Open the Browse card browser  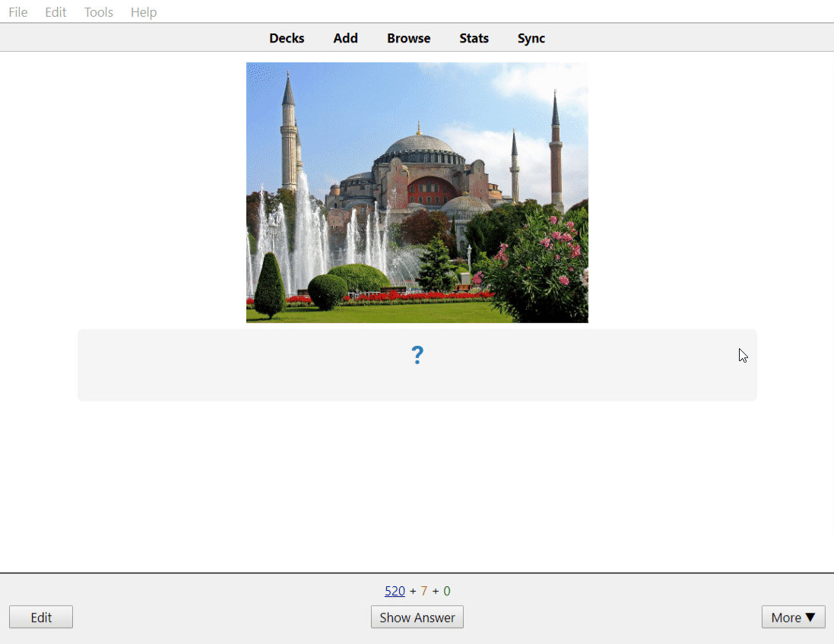pyautogui.click(x=408, y=38)
